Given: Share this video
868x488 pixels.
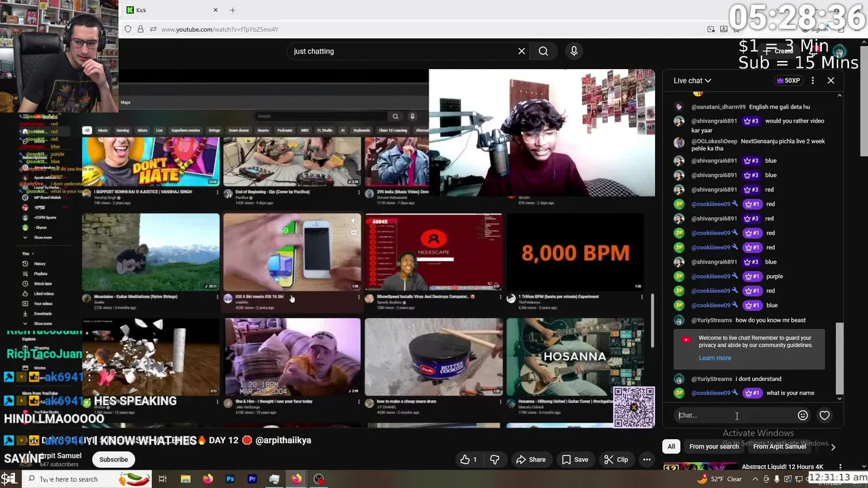Looking at the screenshot, I should tap(530, 460).
